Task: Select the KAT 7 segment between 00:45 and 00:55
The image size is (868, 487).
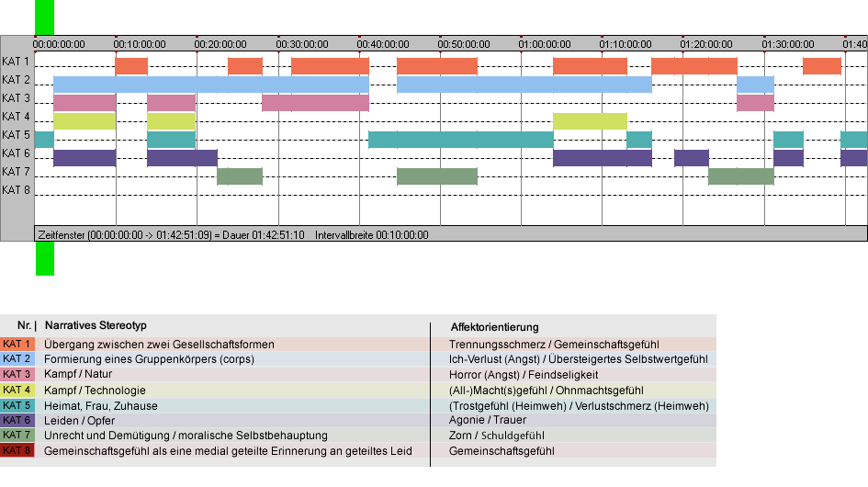Action: coord(437,176)
